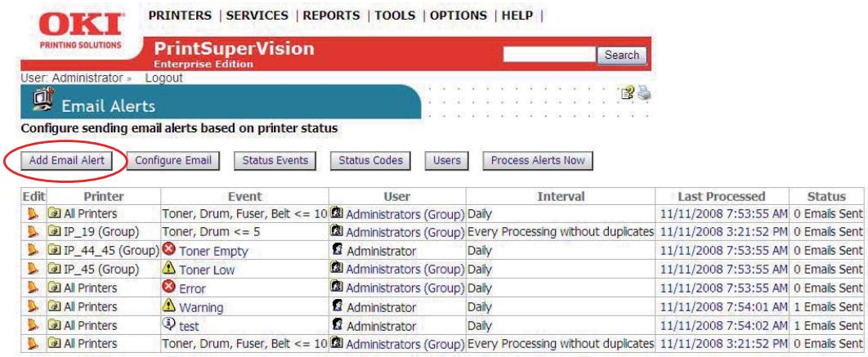Click edit bell icon in IP_19 (Group) row
Screen dimensions: 868x357
pos(34,232)
